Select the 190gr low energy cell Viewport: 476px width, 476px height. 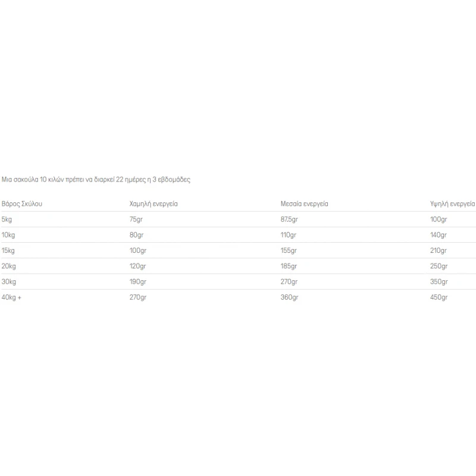click(x=138, y=281)
